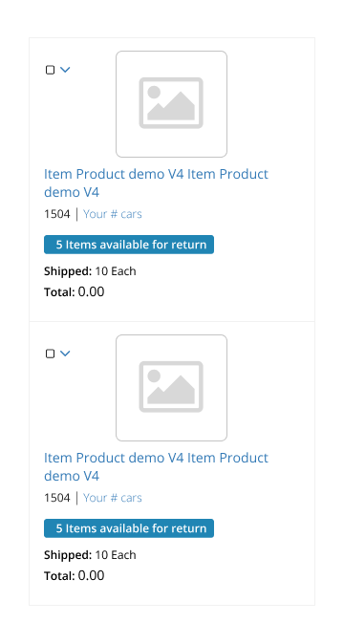Click 'Your # cars' link in the bottom card
The image size is (344, 644).
pyautogui.click(x=113, y=498)
